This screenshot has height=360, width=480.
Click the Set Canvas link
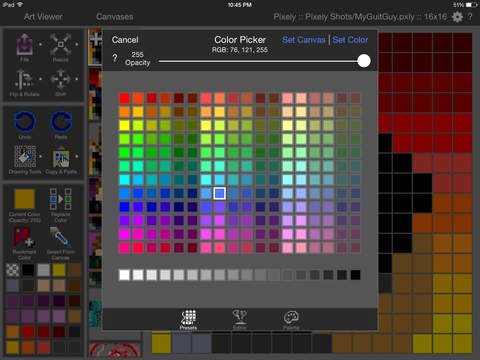coord(304,40)
